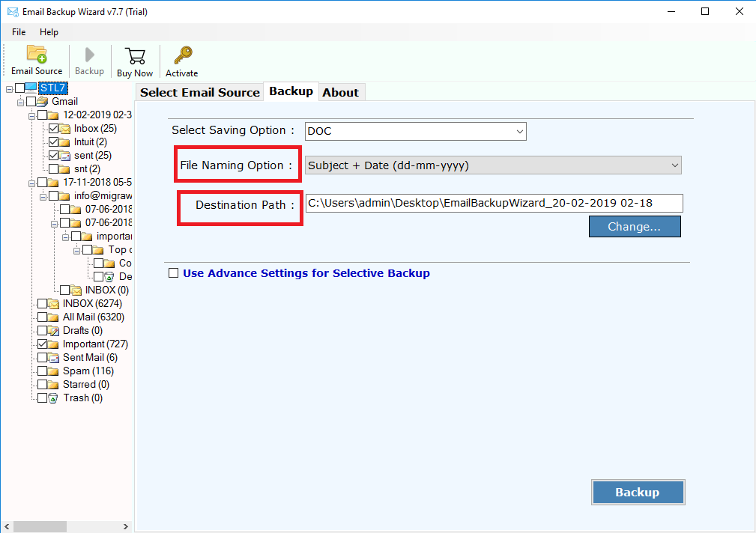Select the Starred (0) tree row
Image resolution: width=756 pixels, height=533 pixels.
click(86, 385)
